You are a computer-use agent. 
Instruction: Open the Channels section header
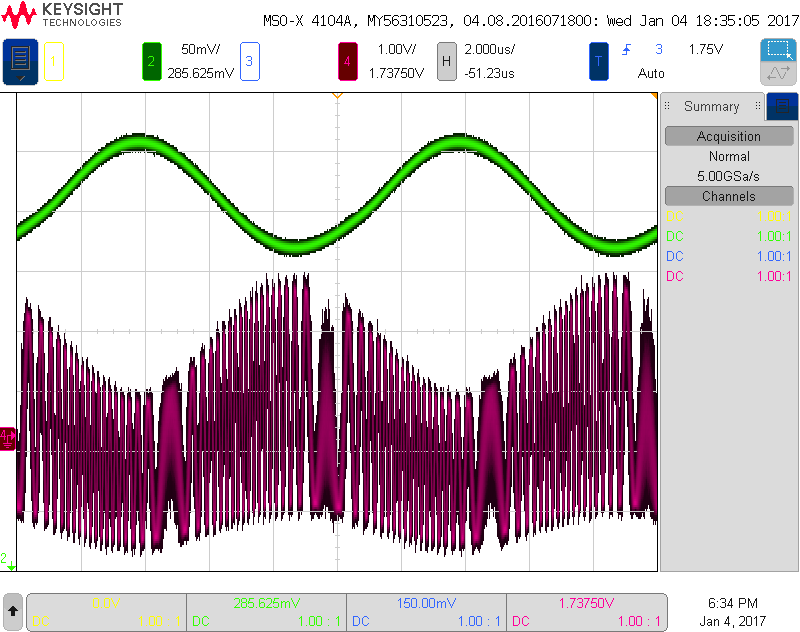tap(729, 196)
